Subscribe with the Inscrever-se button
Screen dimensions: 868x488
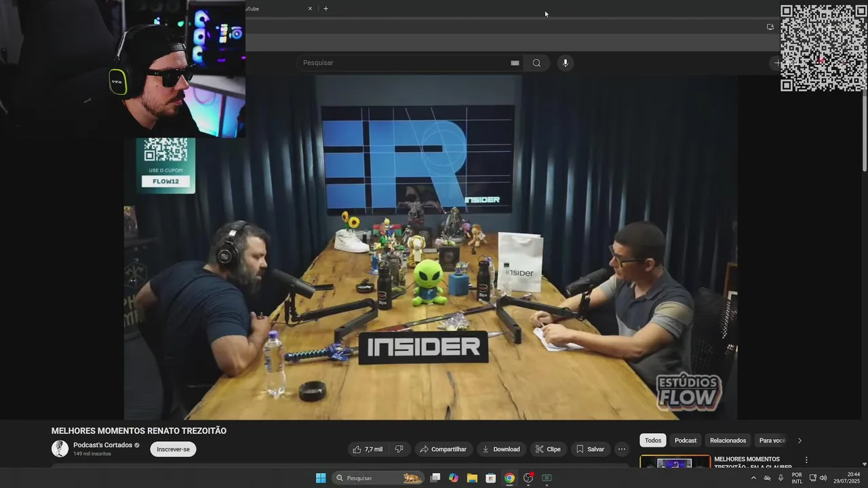click(173, 449)
